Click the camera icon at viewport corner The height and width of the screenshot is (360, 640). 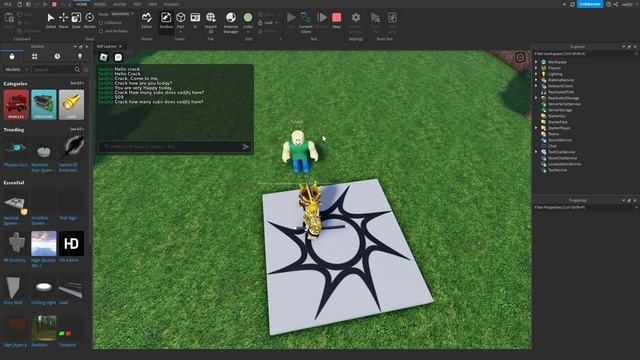520,58
